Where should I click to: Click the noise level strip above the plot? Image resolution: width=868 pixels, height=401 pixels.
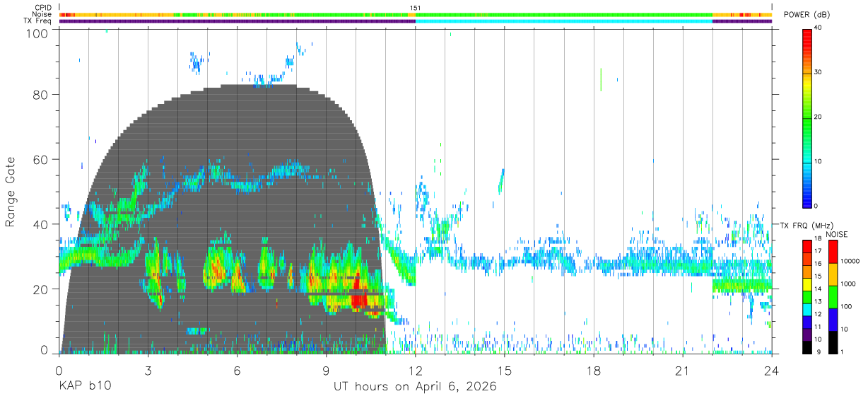(x=416, y=14)
